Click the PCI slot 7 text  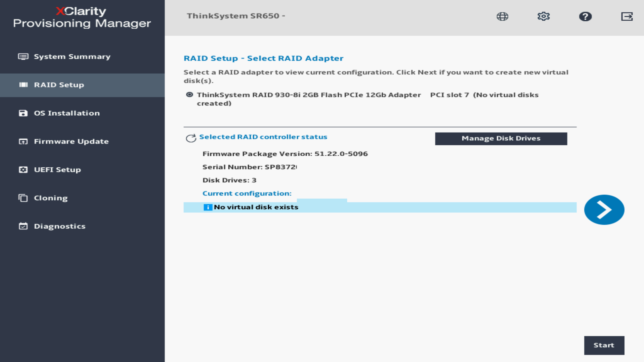(x=450, y=95)
